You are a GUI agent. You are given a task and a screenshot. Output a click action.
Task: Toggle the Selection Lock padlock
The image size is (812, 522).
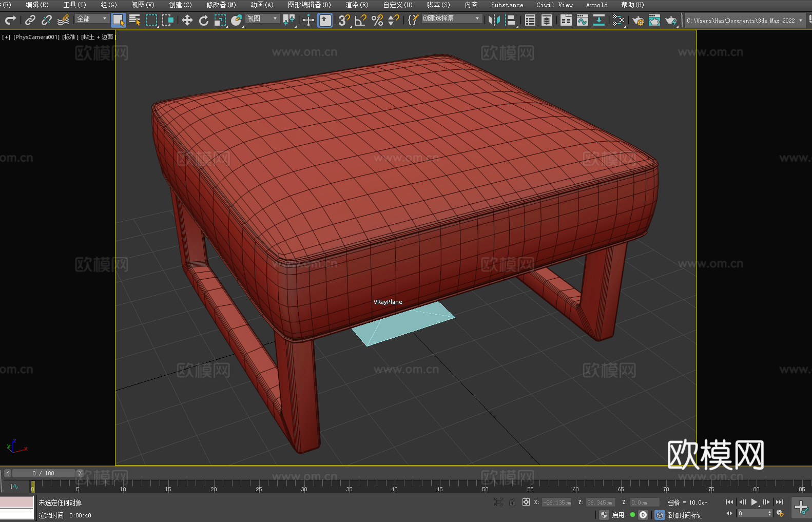(x=512, y=502)
